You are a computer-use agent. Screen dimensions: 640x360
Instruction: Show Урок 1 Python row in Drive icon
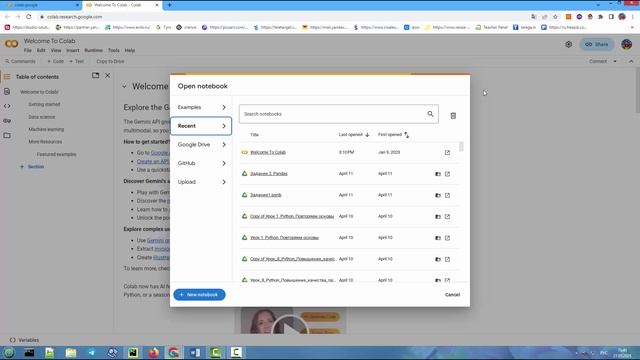click(438, 238)
